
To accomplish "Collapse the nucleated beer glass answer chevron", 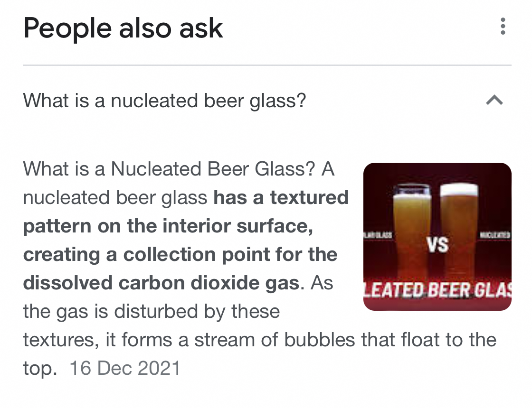I will click(494, 100).
